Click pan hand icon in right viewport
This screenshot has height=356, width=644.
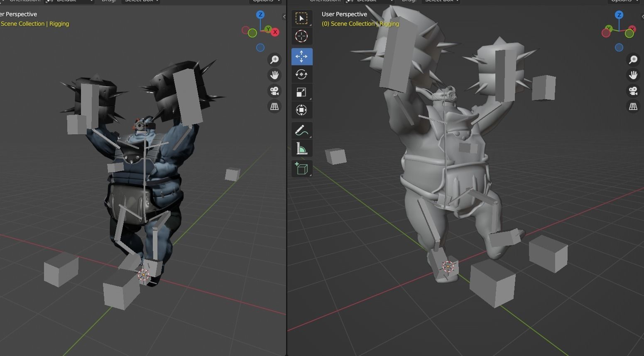coord(633,75)
